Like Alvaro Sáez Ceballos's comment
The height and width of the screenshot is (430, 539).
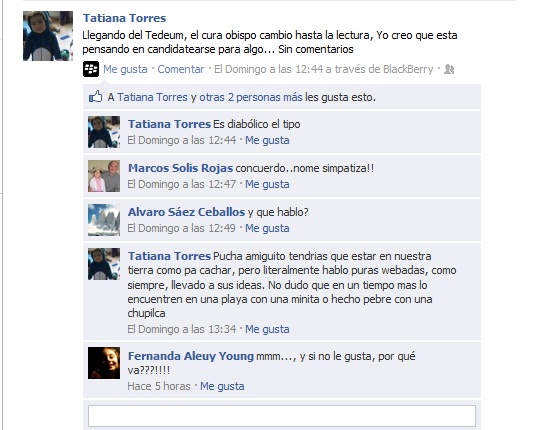267,228
